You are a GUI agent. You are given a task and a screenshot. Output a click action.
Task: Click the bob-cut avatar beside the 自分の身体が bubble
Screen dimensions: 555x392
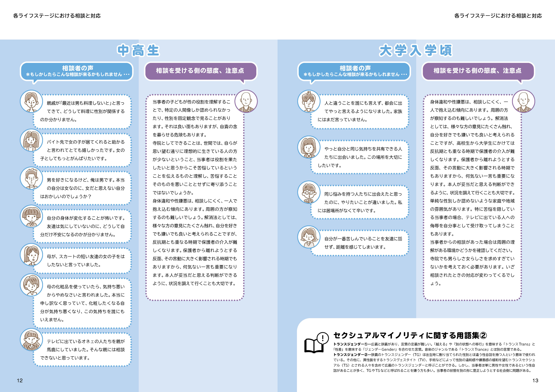tap(31, 216)
